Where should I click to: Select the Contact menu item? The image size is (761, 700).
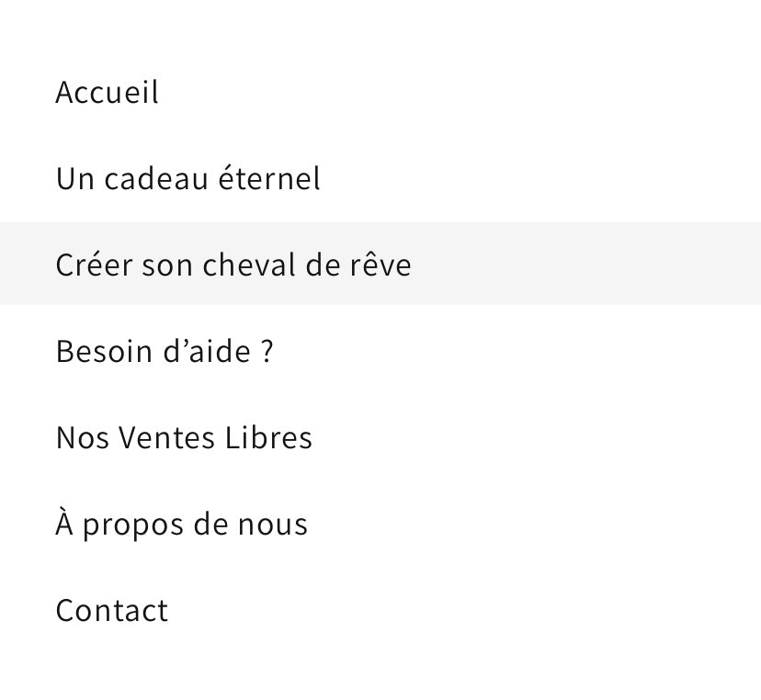click(x=111, y=610)
